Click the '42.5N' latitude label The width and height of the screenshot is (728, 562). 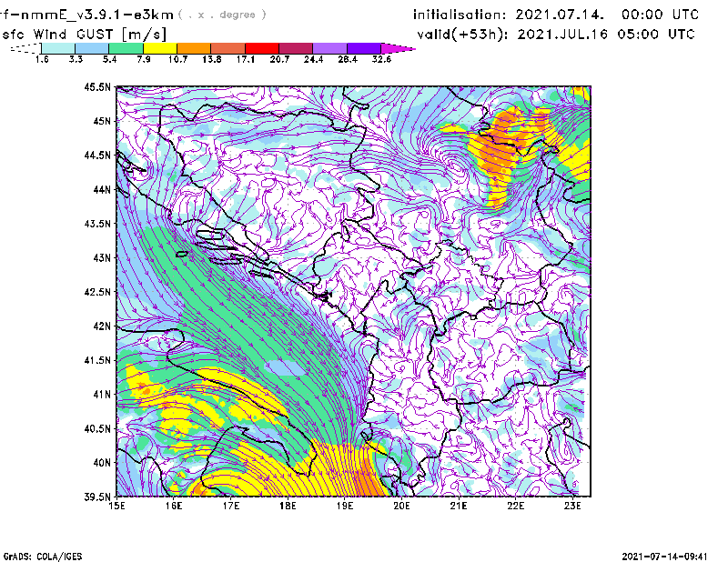(97, 292)
